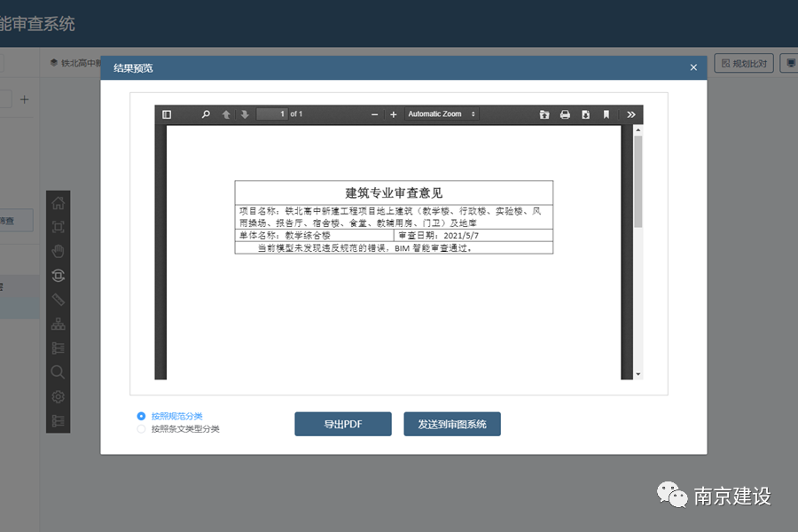Open the settings gear in the sidebar
The height and width of the screenshot is (532, 798).
[x=58, y=397]
